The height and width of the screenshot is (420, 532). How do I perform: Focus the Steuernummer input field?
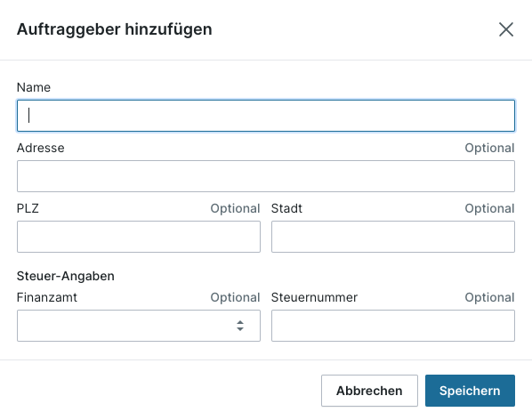tap(393, 326)
